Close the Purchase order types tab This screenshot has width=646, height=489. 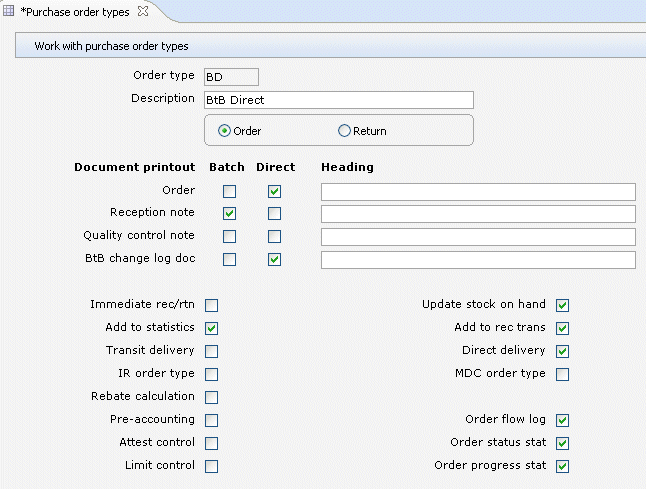[142, 10]
